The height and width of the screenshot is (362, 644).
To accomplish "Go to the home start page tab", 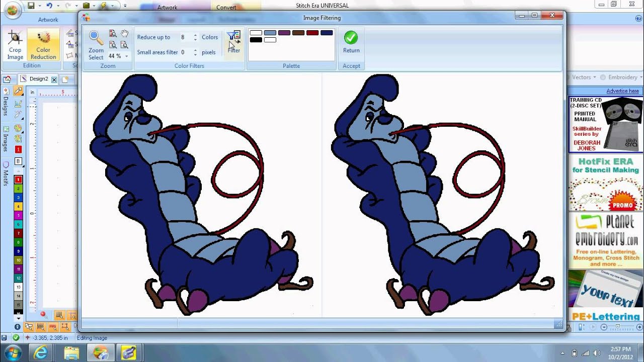I will click(x=8, y=79).
